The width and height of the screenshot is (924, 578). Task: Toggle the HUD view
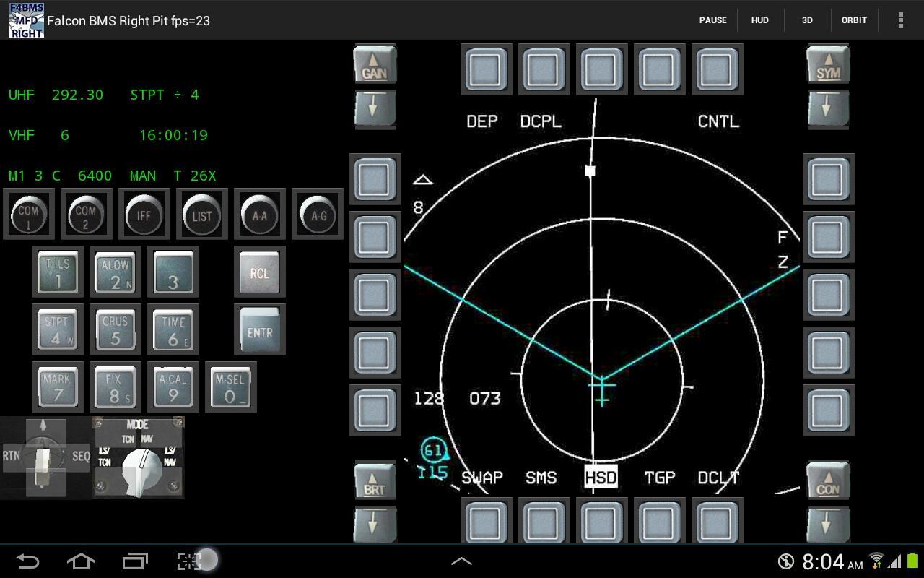[759, 20]
